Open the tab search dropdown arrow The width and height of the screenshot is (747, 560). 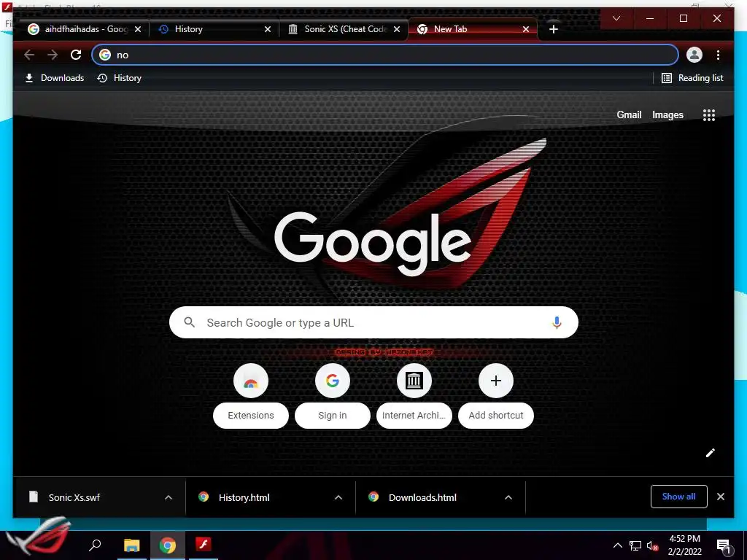pyautogui.click(x=616, y=18)
